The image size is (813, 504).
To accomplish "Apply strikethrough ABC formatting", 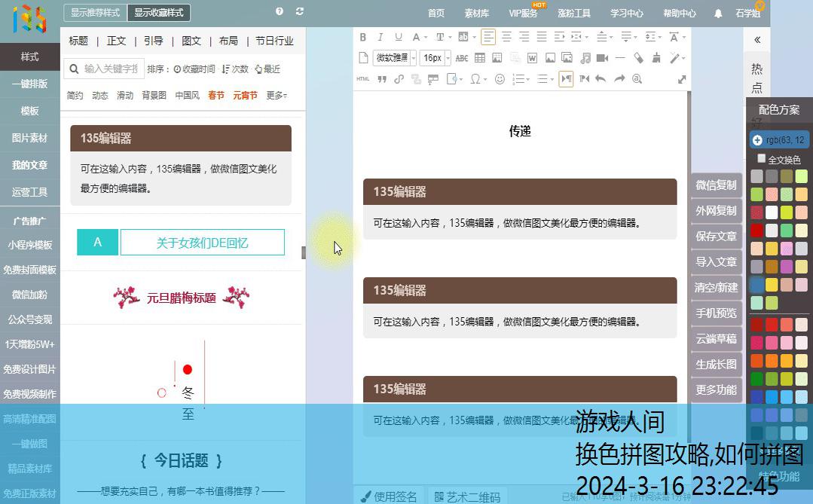I will [x=461, y=58].
